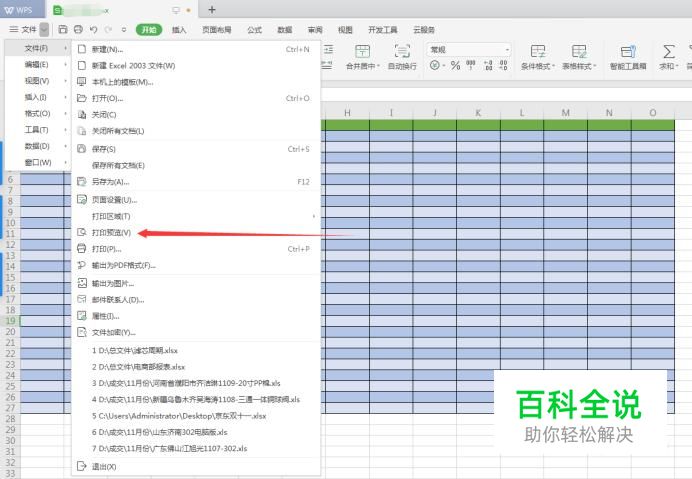692x479 pixels.
Task: Click the undo arrow icon
Action: pos(93,30)
